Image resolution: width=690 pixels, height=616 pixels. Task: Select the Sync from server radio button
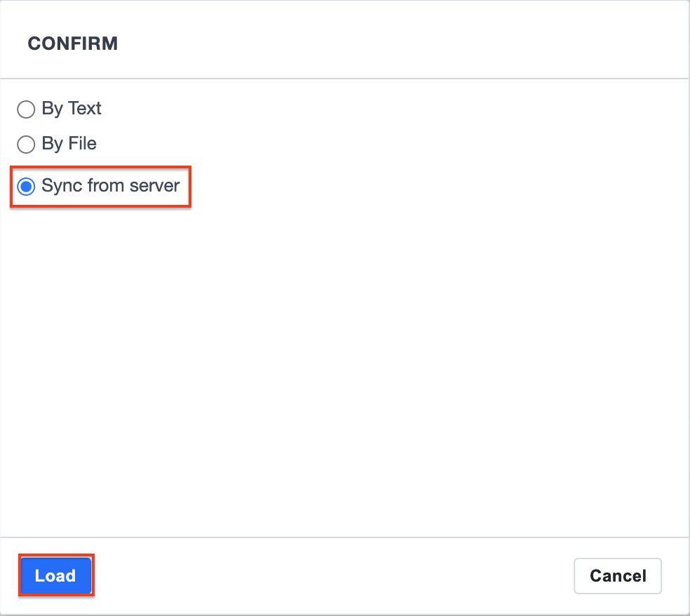coord(26,186)
